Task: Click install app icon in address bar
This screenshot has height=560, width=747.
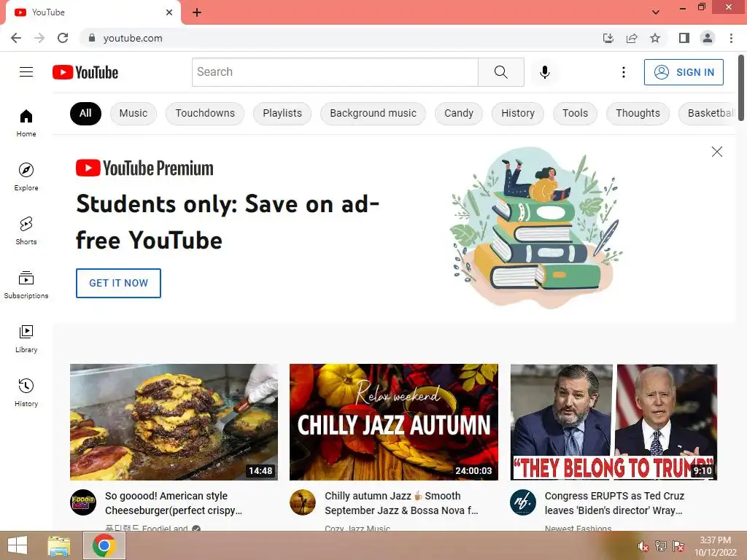Action: [608, 38]
